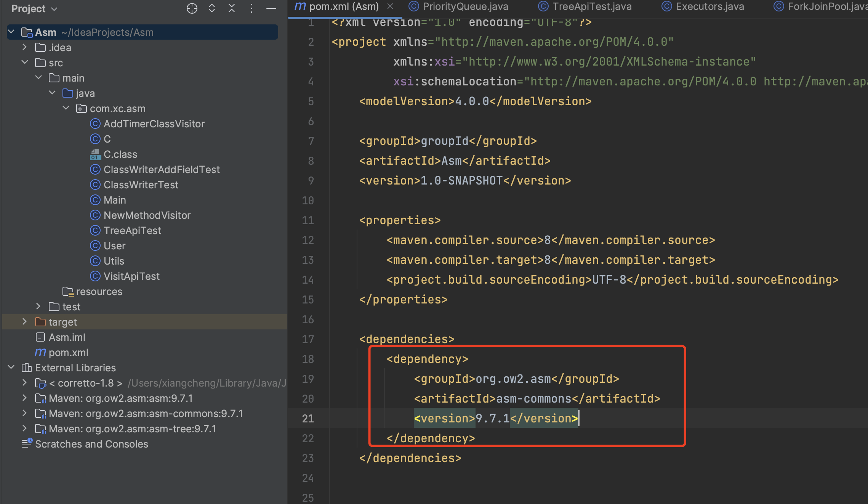The image size is (868, 504).
Task: Click the com.xc.asm package icon
Action: [x=81, y=109]
